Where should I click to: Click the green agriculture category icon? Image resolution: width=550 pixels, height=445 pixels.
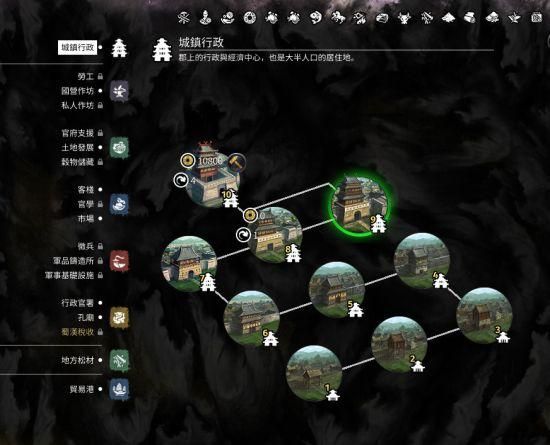click(x=119, y=148)
